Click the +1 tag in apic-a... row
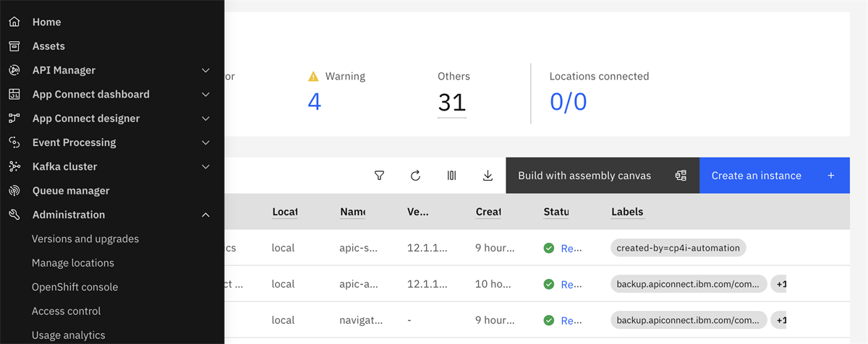The height and width of the screenshot is (344, 868). 780,284
